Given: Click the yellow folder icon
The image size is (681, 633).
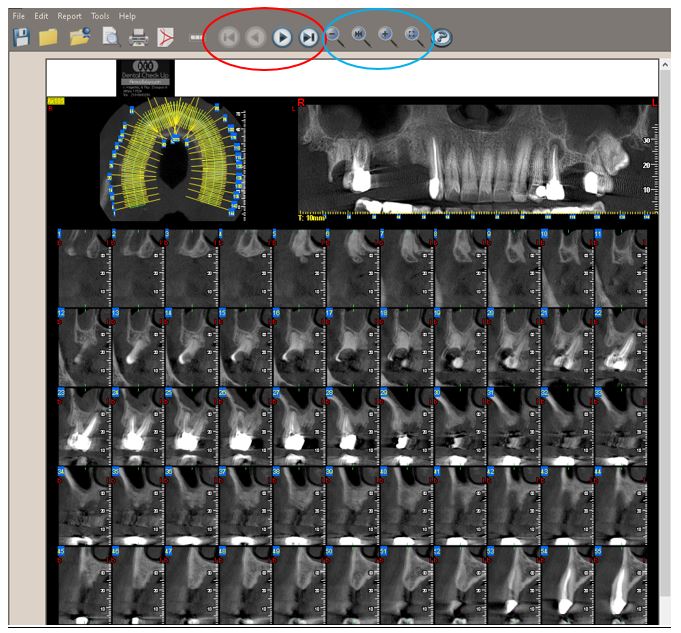Looking at the screenshot, I should (48, 38).
